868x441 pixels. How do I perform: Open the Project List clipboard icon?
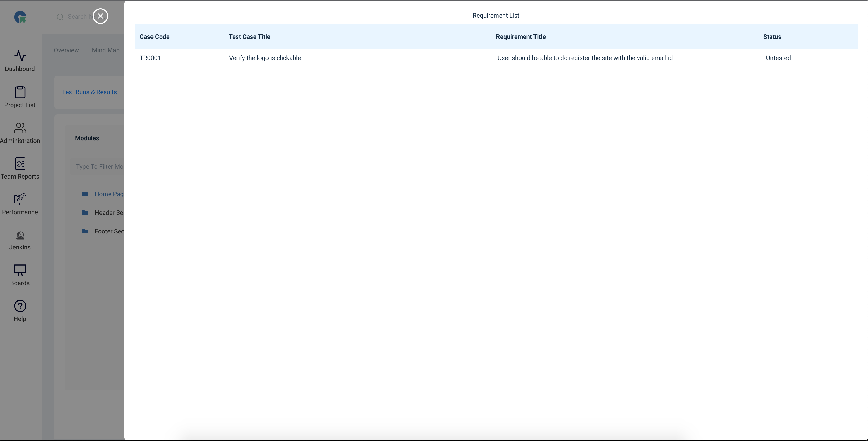pyautogui.click(x=20, y=92)
